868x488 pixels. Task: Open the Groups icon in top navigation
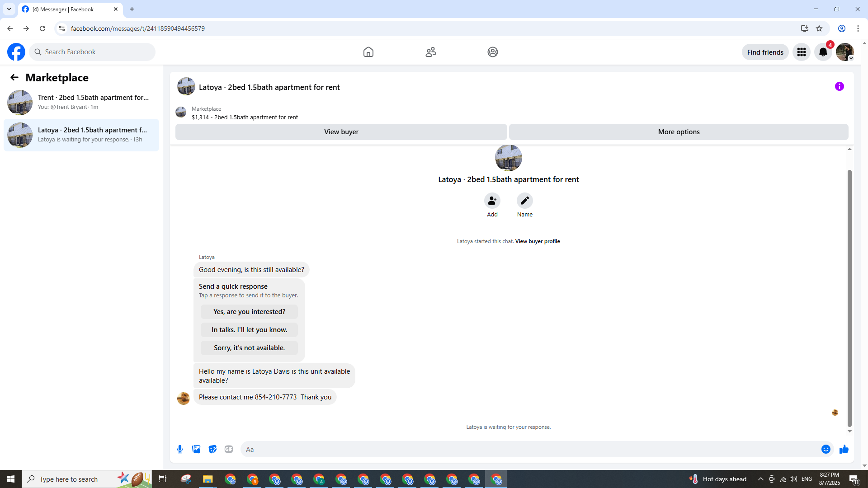tap(492, 52)
